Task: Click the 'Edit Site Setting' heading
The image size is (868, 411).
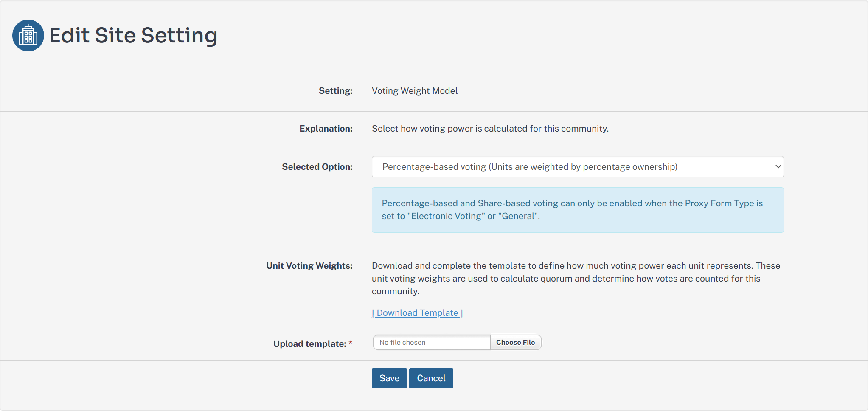Action: click(133, 35)
